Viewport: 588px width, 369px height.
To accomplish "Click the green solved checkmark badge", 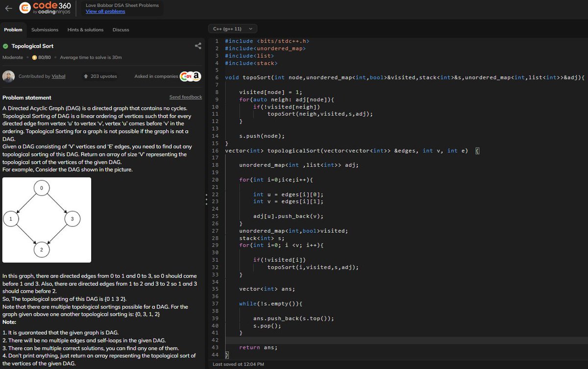I will tap(5, 46).
